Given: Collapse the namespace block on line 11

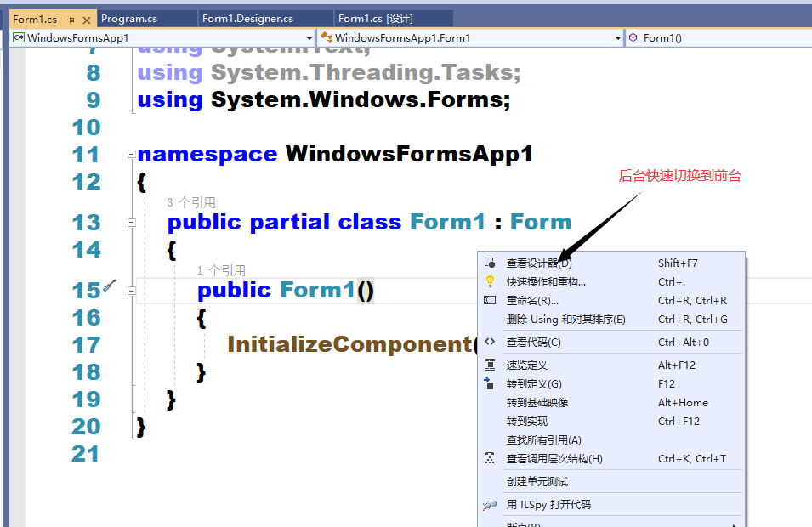Looking at the screenshot, I should [132, 154].
